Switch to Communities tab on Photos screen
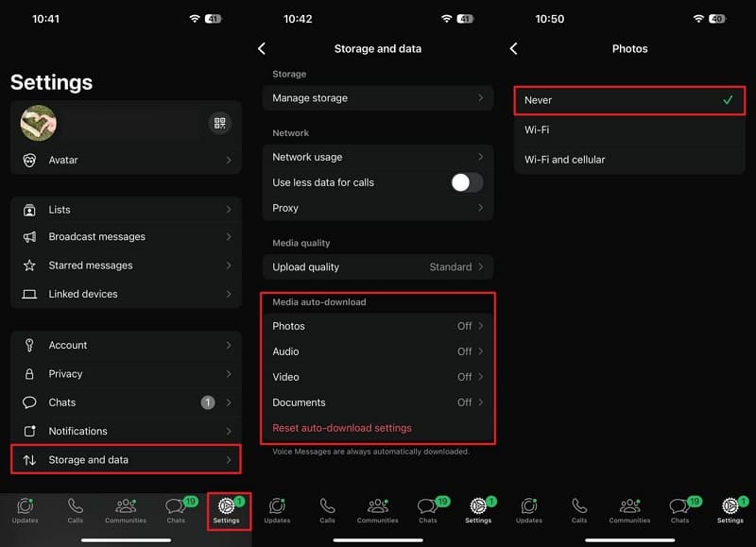Viewport: 756px width, 547px height. (x=629, y=510)
